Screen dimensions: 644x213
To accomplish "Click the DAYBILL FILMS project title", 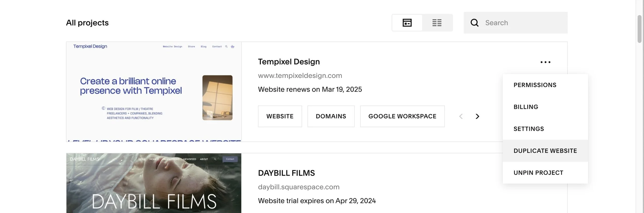I will pos(286,173).
